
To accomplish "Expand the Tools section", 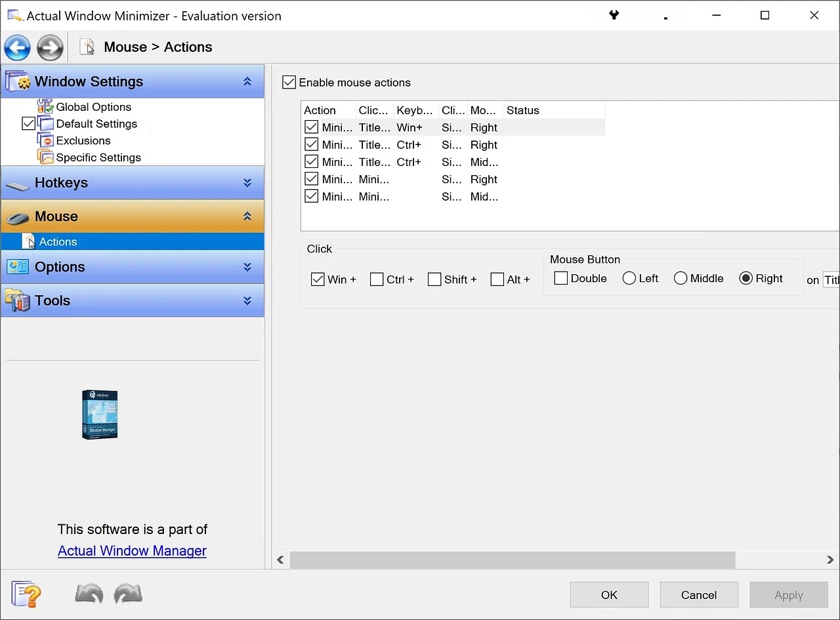I will (247, 300).
